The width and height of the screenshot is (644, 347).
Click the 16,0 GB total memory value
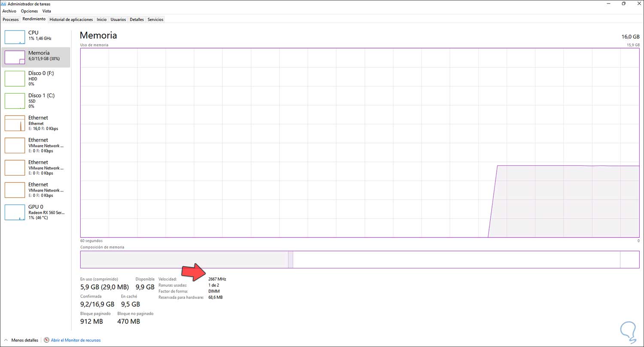[630, 37]
